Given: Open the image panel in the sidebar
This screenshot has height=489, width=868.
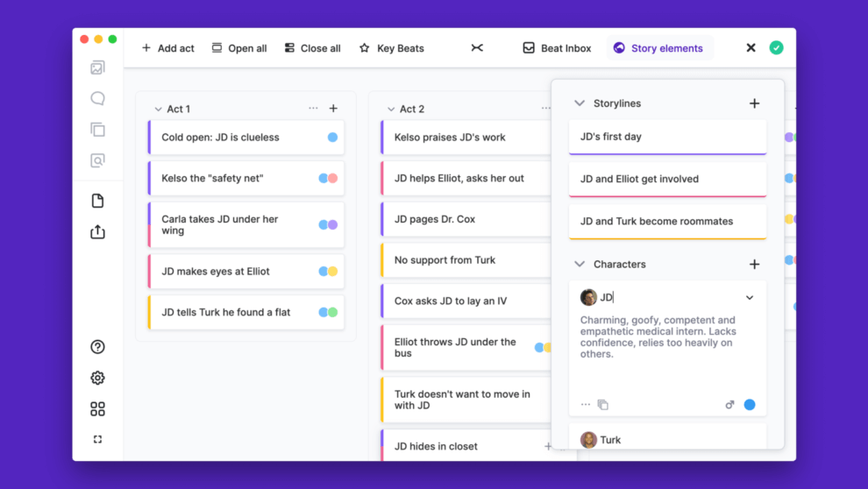Looking at the screenshot, I should [97, 68].
